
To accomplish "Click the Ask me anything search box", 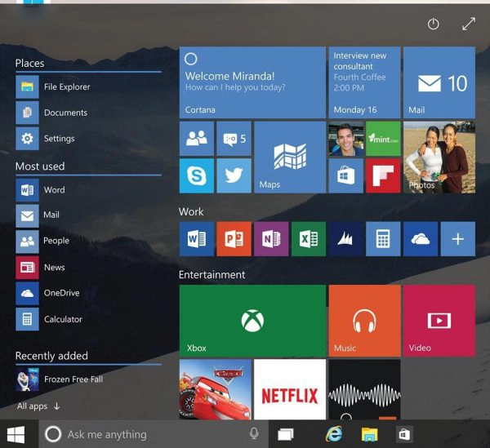I will click(x=151, y=434).
